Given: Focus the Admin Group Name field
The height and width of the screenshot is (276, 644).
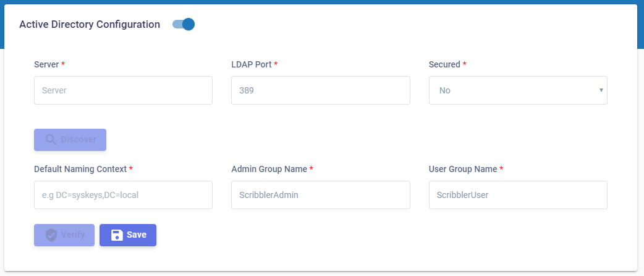Looking at the screenshot, I should click(320, 195).
